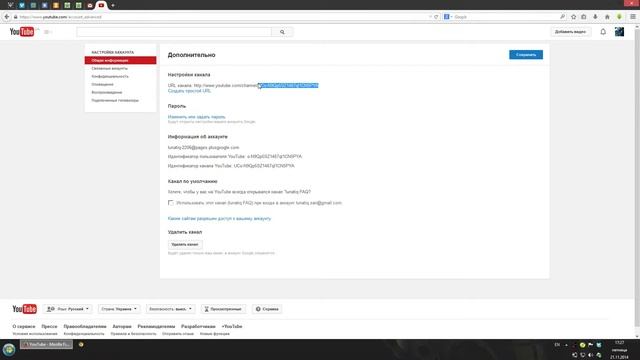640x360 pixels.
Task: Select Общая информация in settings sidebar
Action: [120, 60]
